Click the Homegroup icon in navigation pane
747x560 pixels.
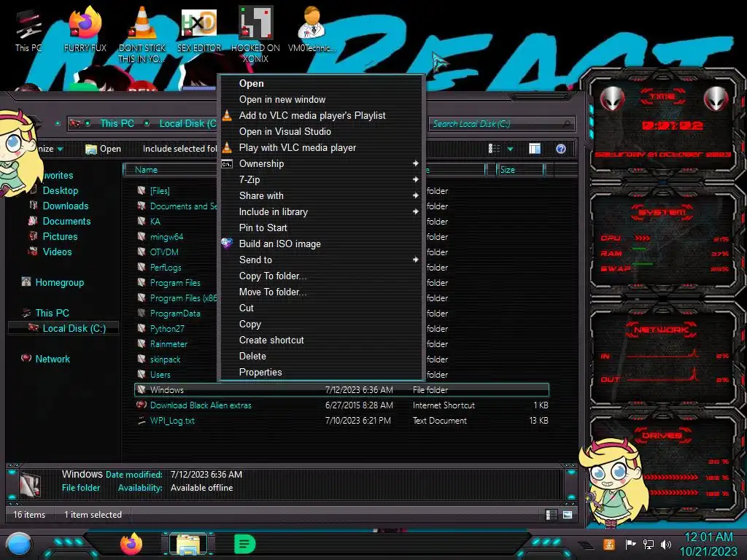click(x=27, y=282)
